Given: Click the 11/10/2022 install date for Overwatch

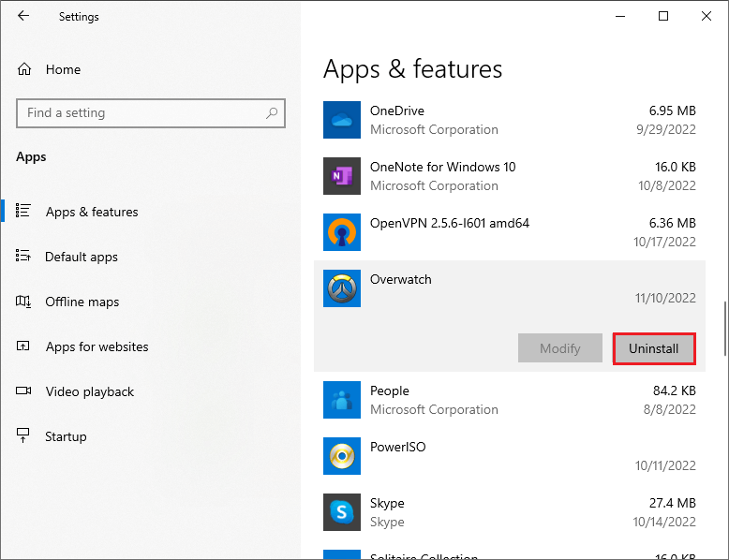Looking at the screenshot, I should pyautogui.click(x=665, y=298).
